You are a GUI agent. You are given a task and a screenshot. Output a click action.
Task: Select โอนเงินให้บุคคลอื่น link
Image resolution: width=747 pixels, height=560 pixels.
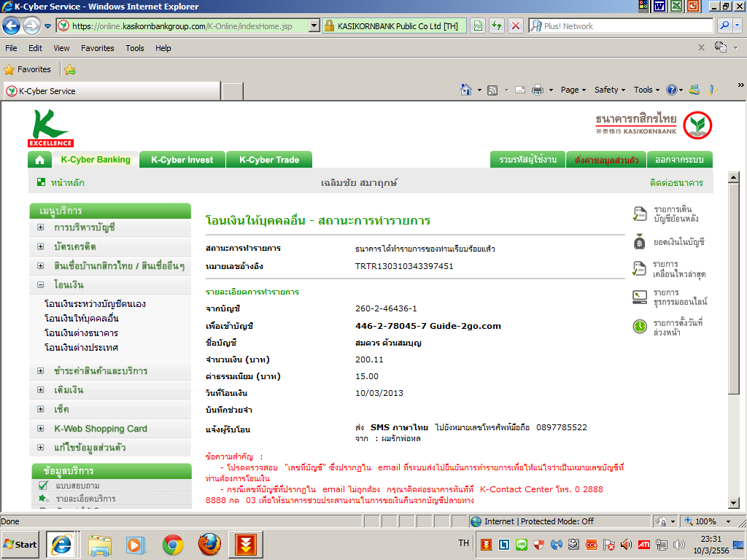(x=82, y=319)
